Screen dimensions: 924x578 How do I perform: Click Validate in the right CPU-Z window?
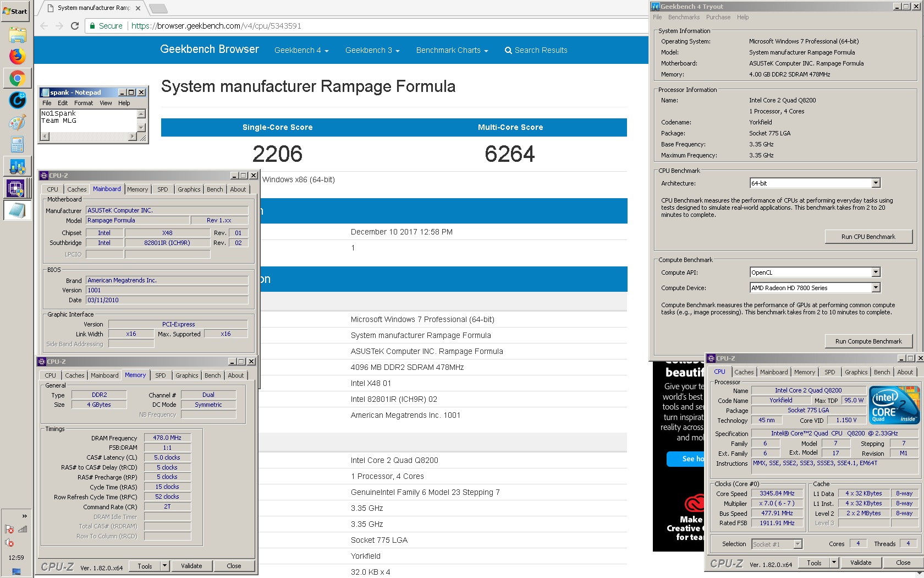point(861,563)
